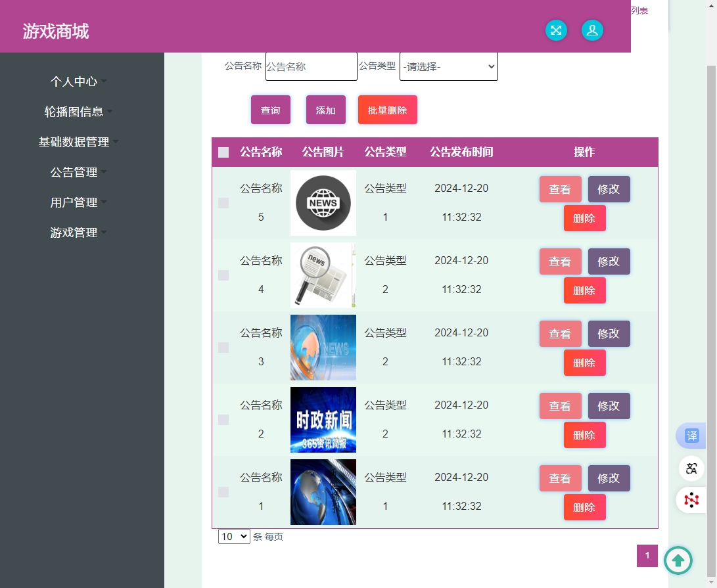Click the fullscreen toggle icon in header
The image size is (717, 588).
(556, 30)
